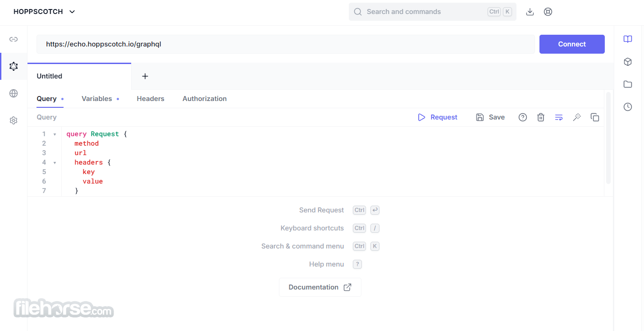Open the Documentation external link

[x=320, y=287]
